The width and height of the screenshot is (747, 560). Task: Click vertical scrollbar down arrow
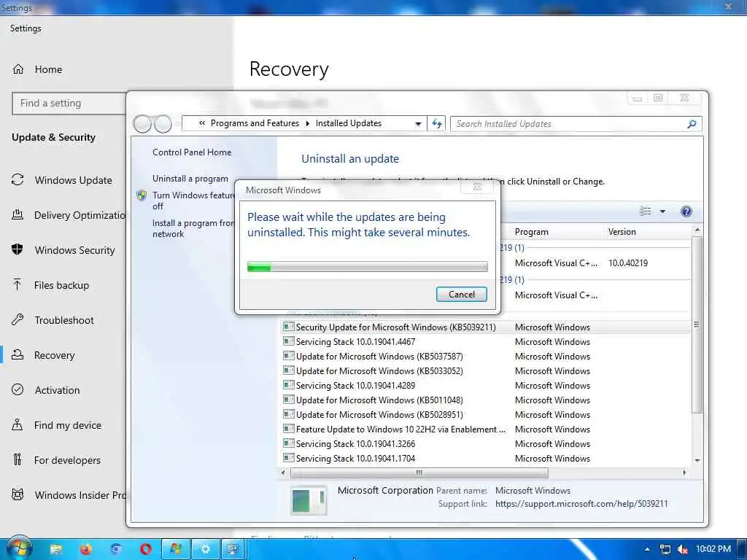(x=697, y=461)
